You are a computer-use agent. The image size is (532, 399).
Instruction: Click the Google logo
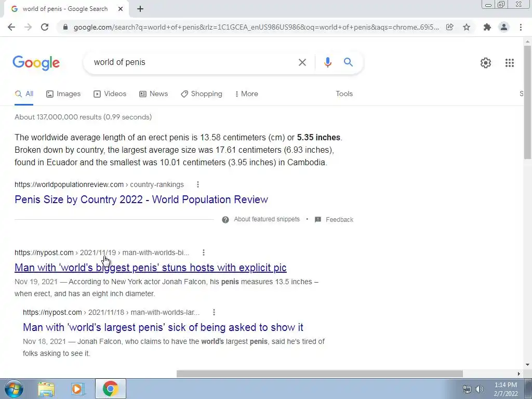[x=36, y=63]
